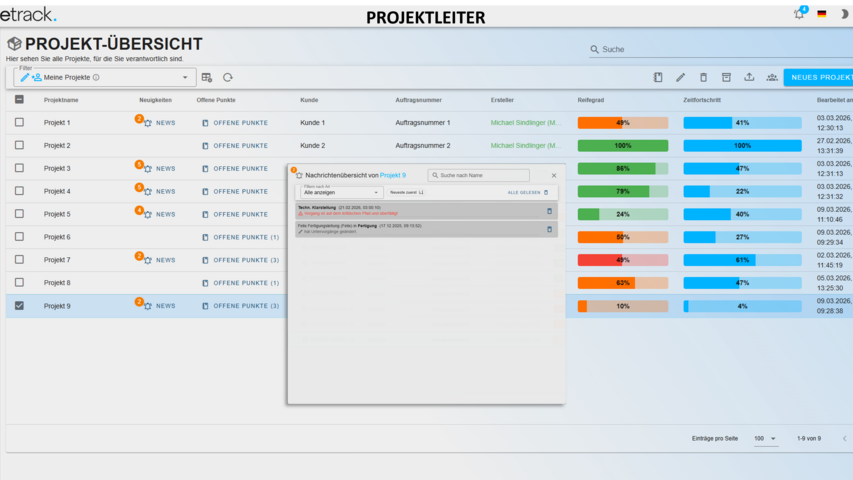Screen dimensions: 853x480
Task: Click the info icon next to Meine Projekte
Action: 96,77
